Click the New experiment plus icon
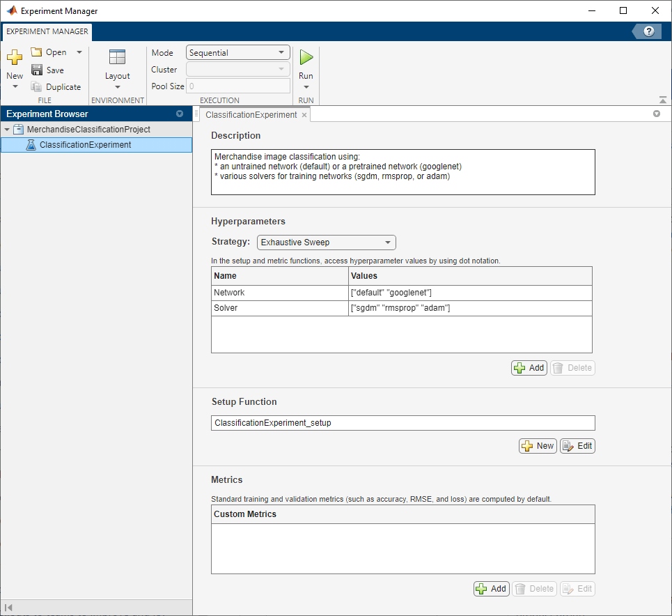This screenshot has width=672, height=616. point(15,58)
